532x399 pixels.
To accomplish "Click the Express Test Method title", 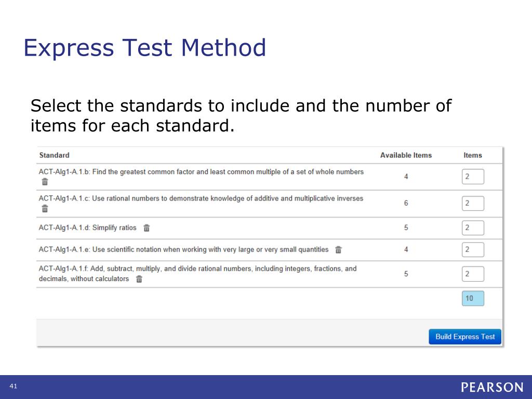I will click(145, 48).
